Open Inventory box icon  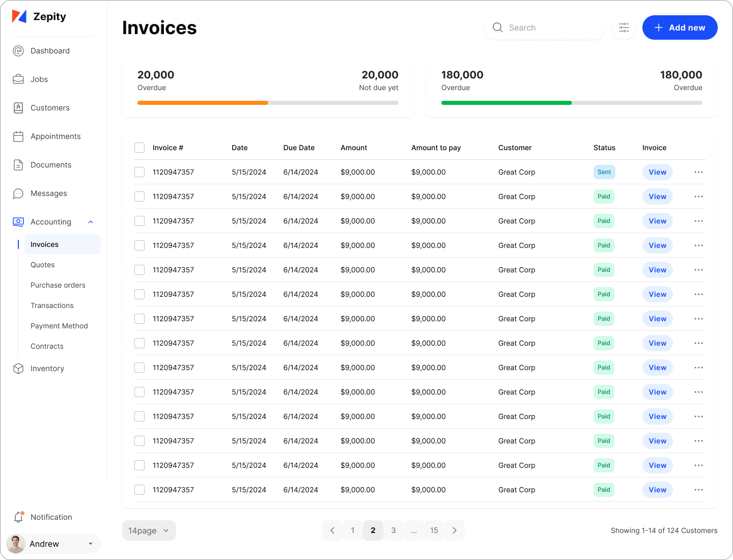pyautogui.click(x=18, y=369)
